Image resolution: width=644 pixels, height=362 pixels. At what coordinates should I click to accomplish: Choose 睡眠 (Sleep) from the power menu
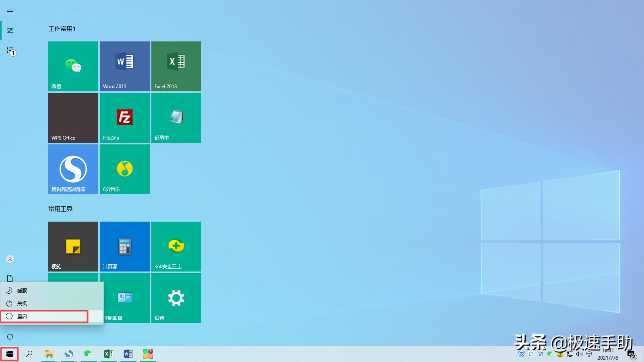pos(52,290)
